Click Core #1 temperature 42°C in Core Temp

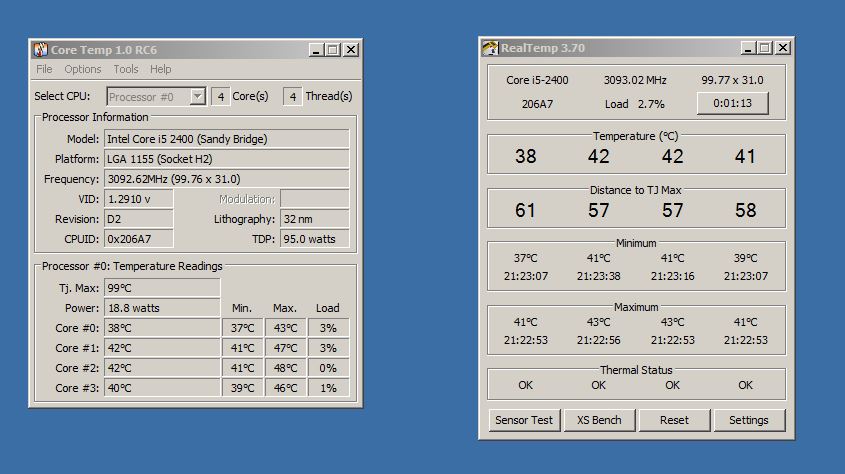[x=162, y=348]
